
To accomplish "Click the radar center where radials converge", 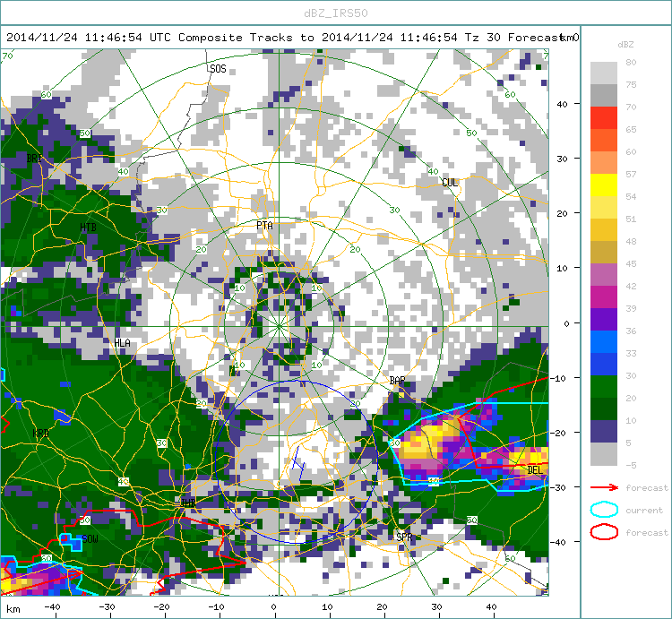I will pos(279,326).
